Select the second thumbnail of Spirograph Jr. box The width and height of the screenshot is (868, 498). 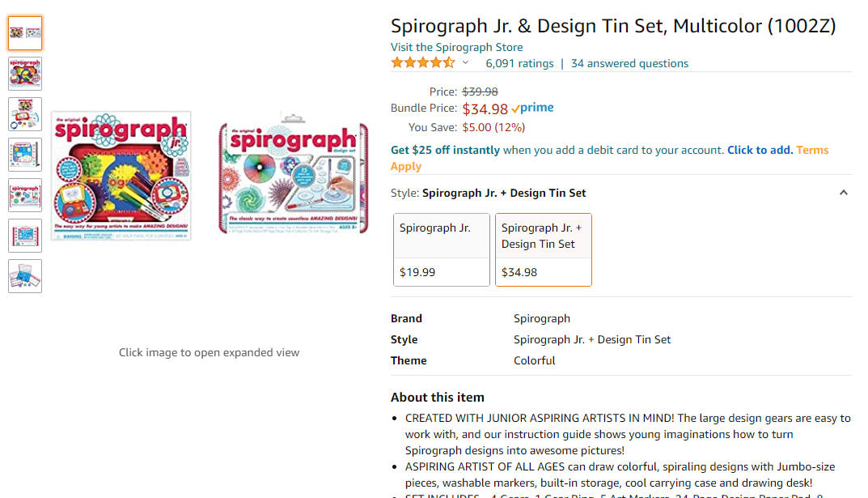tap(25, 74)
